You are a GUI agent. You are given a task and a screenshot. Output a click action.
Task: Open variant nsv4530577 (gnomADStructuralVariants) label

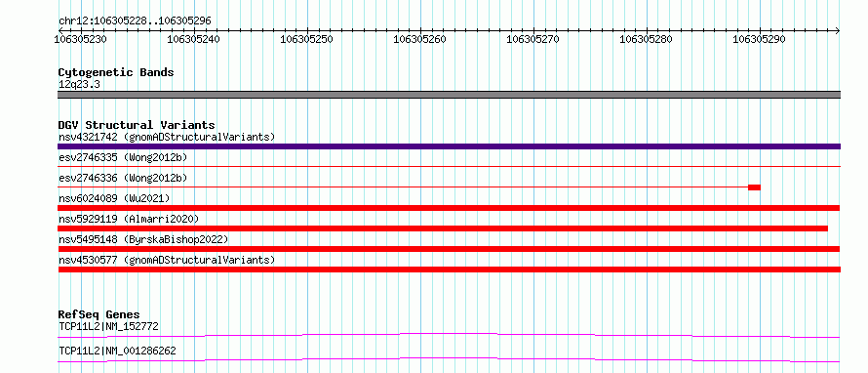[x=167, y=260]
